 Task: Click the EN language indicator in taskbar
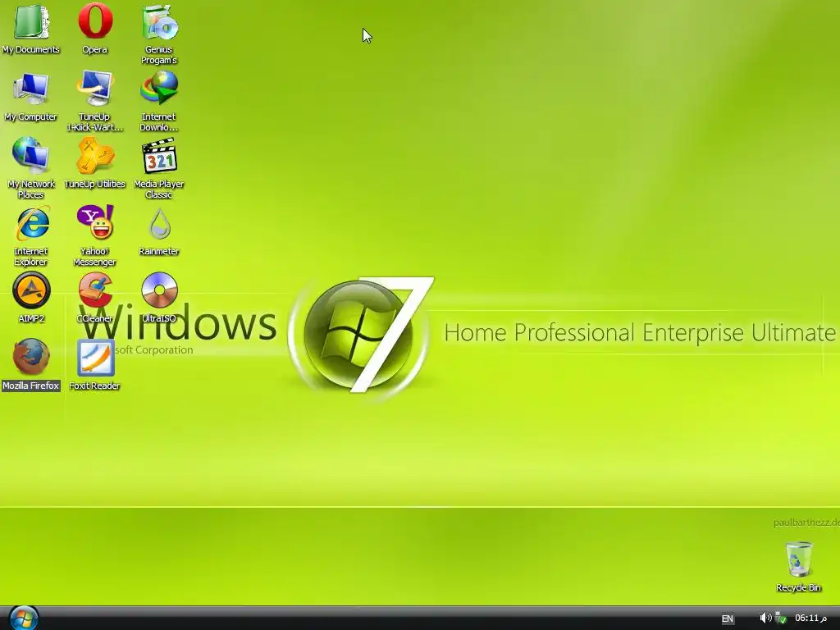(727, 619)
